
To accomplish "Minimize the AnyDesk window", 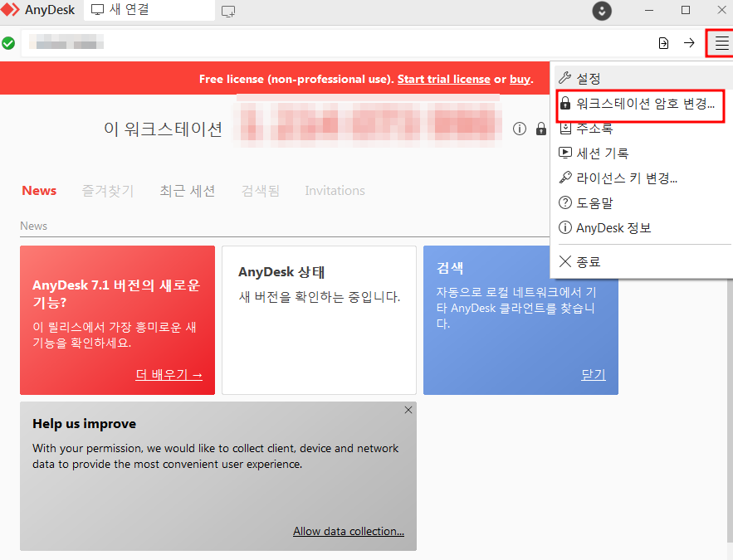I will (x=649, y=10).
